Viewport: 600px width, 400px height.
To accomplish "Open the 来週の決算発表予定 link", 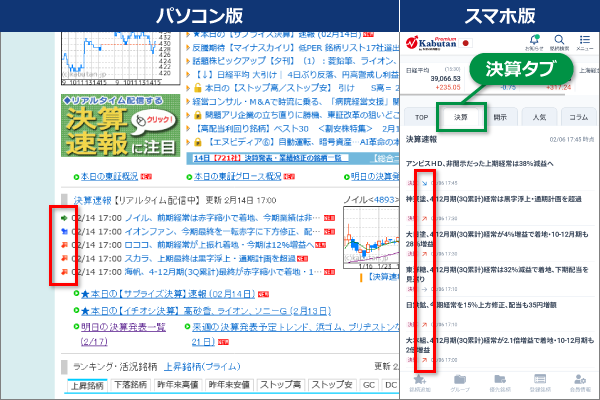I will click(295, 334).
